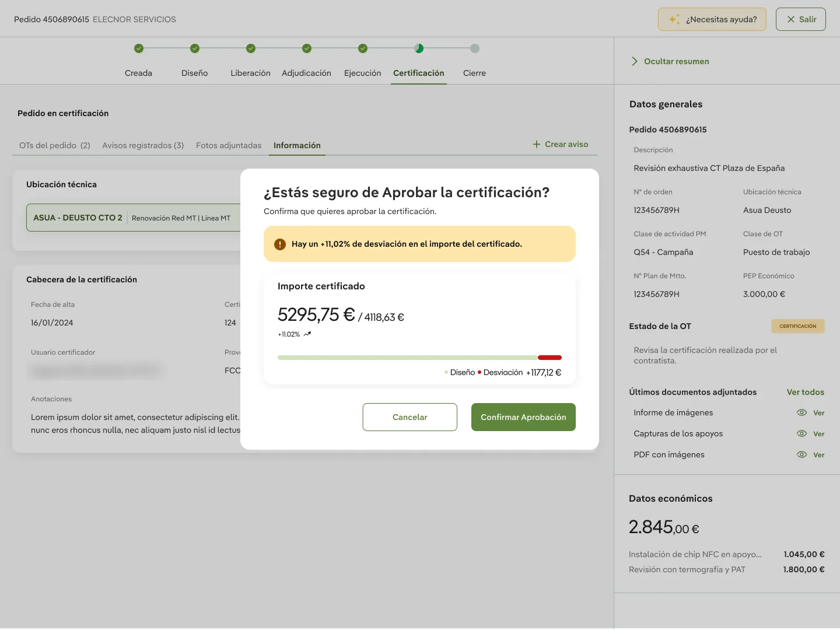Collapse the summary panel with the chevron
This screenshot has height=630, width=840.
[x=635, y=61]
